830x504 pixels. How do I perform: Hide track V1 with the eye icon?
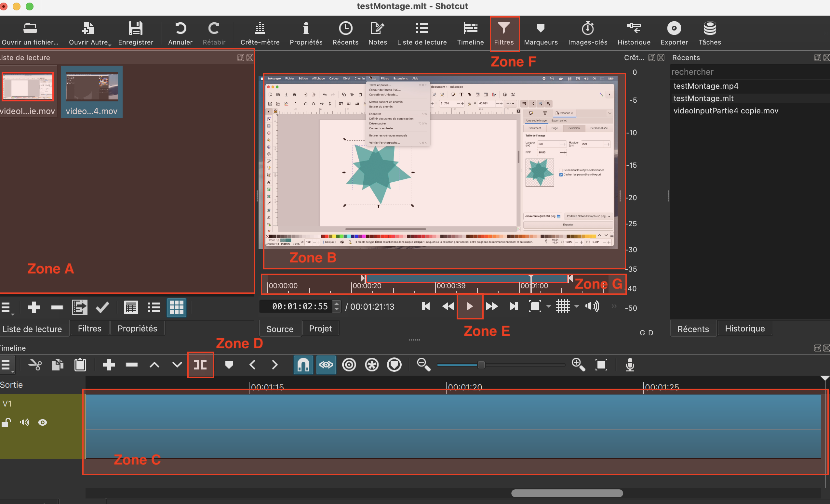pyautogui.click(x=42, y=422)
